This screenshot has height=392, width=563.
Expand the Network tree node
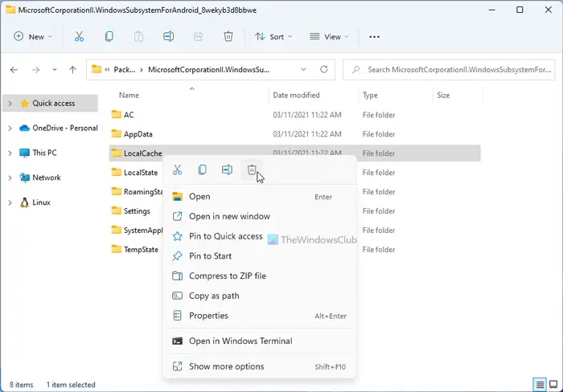pyautogui.click(x=10, y=178)
